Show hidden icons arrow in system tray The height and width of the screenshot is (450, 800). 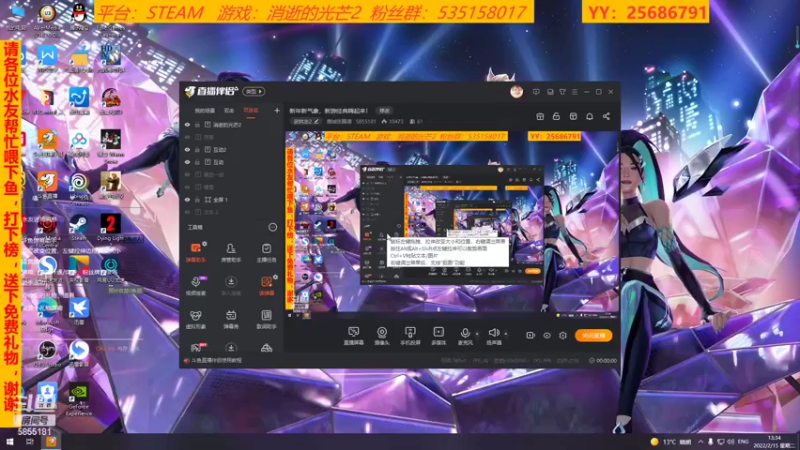click(701, 441)
